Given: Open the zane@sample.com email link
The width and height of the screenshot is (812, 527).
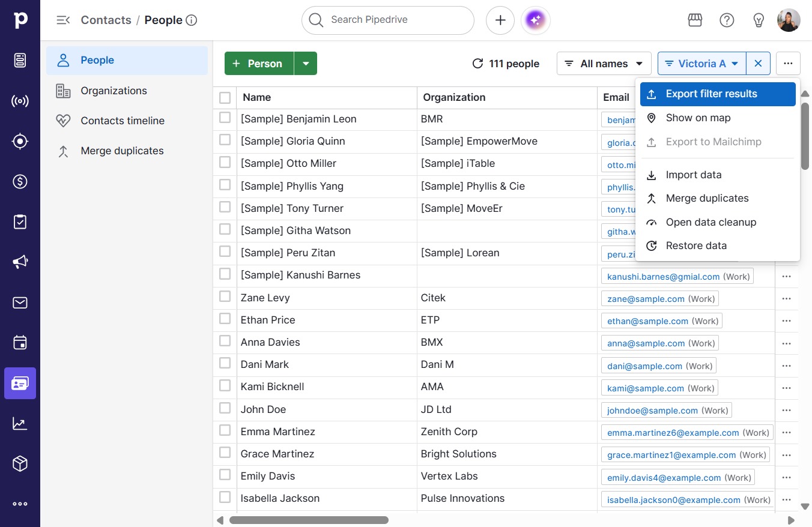Looking at the screenshot, I should pos(646,299).
